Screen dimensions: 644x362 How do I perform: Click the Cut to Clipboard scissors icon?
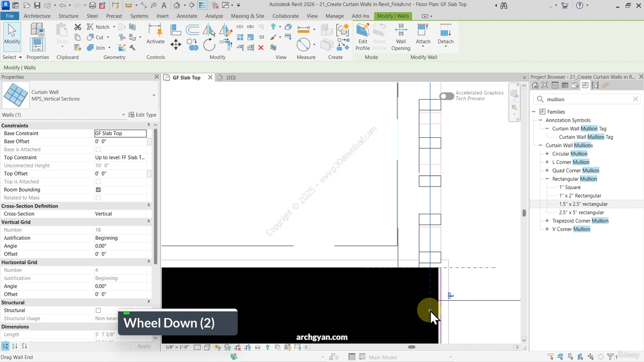[77, 27]
